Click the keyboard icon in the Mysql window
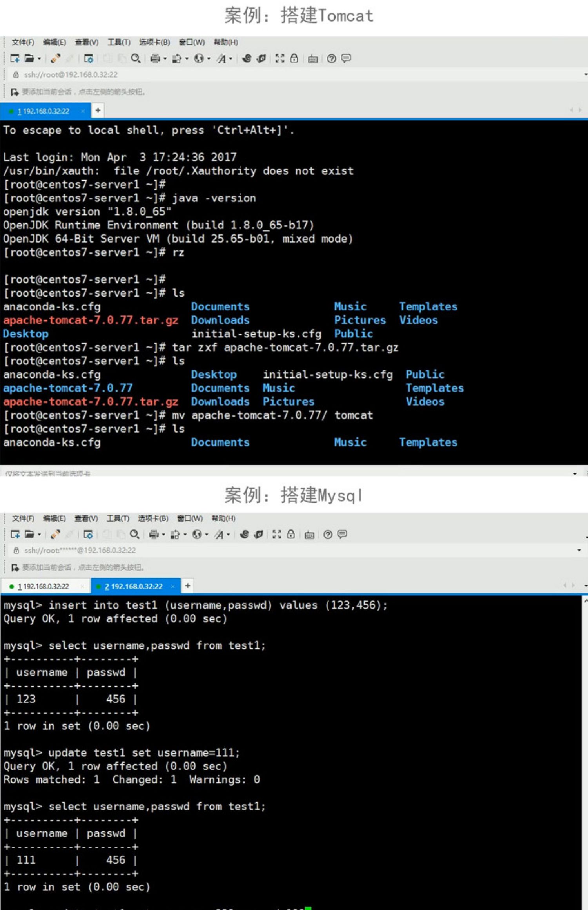This screenshot has height=910, width=588. 310,535
